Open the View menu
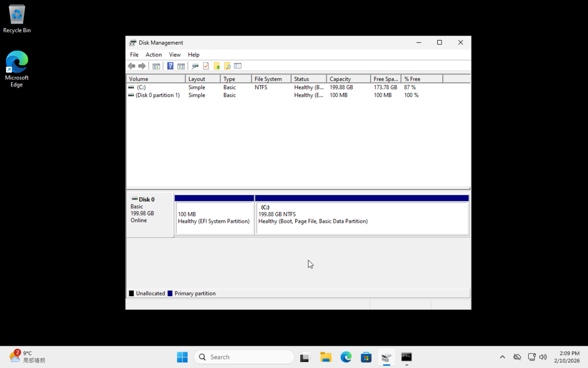Viewport: 588px width, 368px height. (x=175, y=55)
